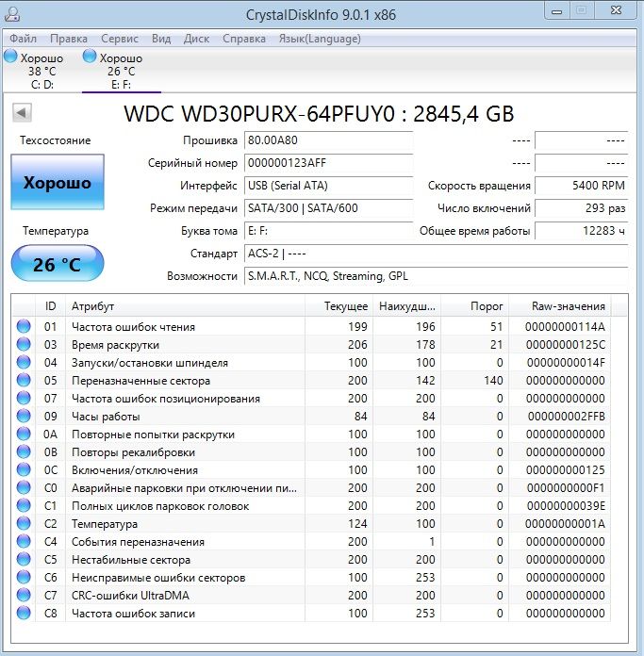Select the row Время раскрутки

pos(311,344)
